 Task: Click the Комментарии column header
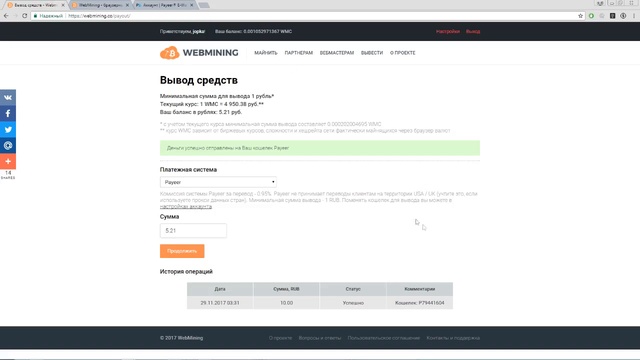pos(420,289)
